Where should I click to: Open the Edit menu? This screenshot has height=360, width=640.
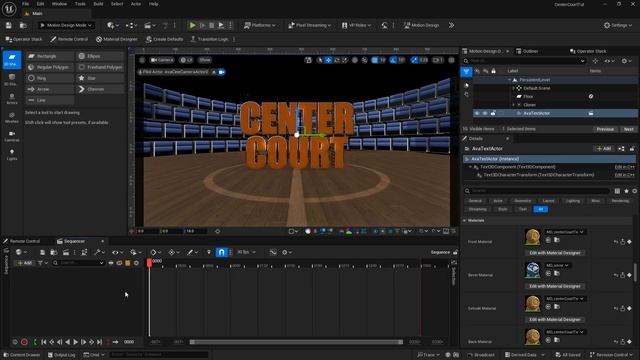pyautogui.click(x=40, y=4)
